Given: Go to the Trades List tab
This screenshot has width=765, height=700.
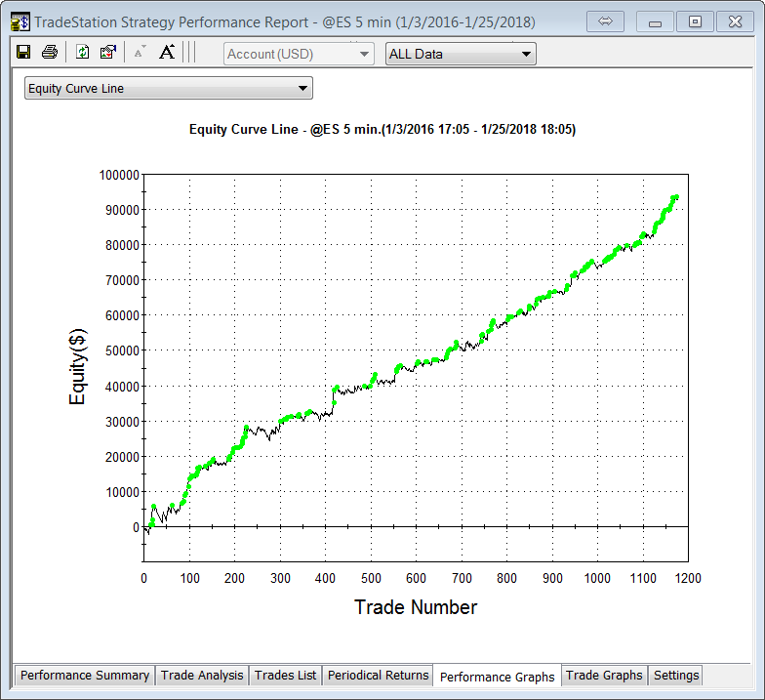Looking at the screenshot, I should [x=285, y=676].
